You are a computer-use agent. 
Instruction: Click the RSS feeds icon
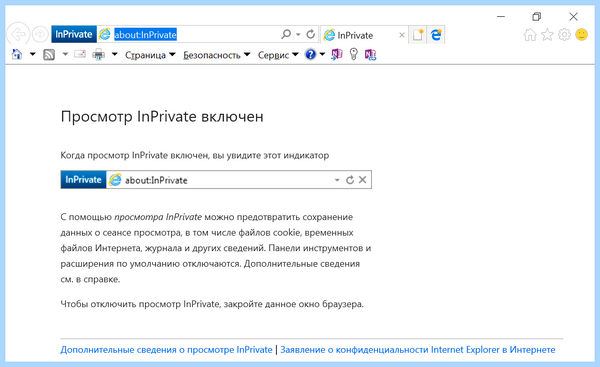pos(49,55)
